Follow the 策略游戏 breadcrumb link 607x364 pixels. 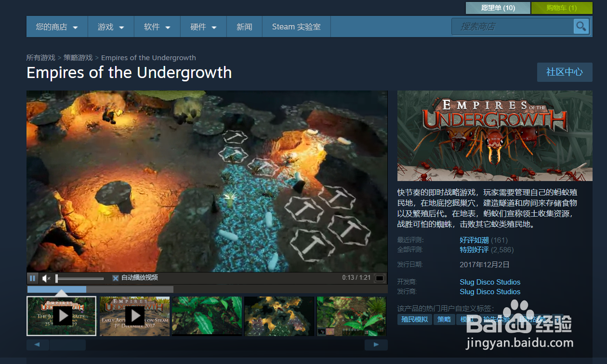pyautogui.click(x=78, y=58)
